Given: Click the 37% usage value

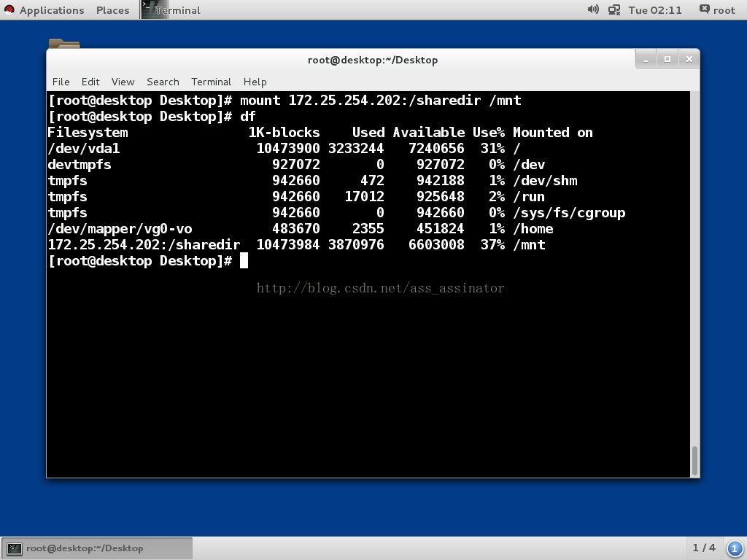Looking at the screenshot, I should click(x=492, y=245).
